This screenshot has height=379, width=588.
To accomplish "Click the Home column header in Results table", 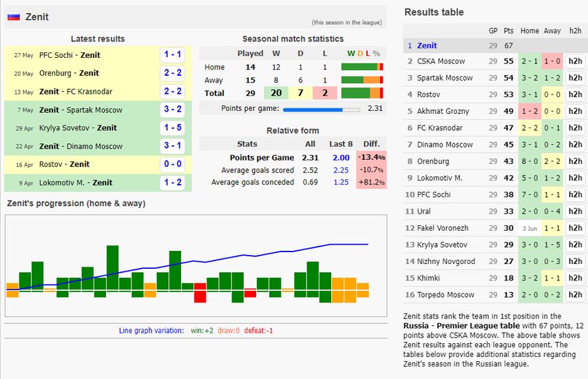I will point(529,31).
